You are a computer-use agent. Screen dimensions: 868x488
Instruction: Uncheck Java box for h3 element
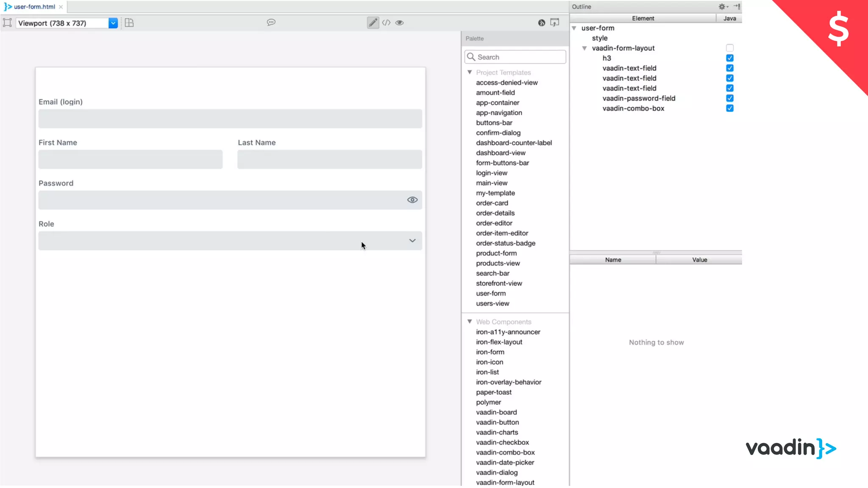729,58
